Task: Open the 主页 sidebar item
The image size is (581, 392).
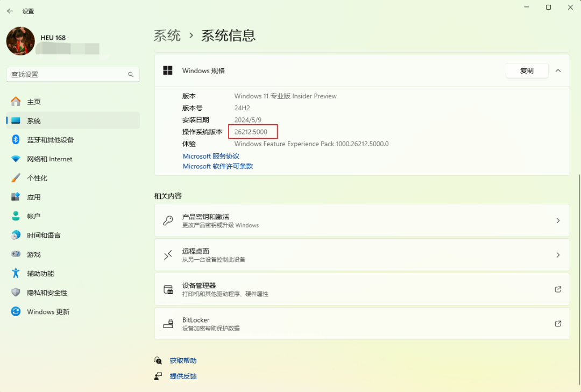Action: click(x=73, y=102)
